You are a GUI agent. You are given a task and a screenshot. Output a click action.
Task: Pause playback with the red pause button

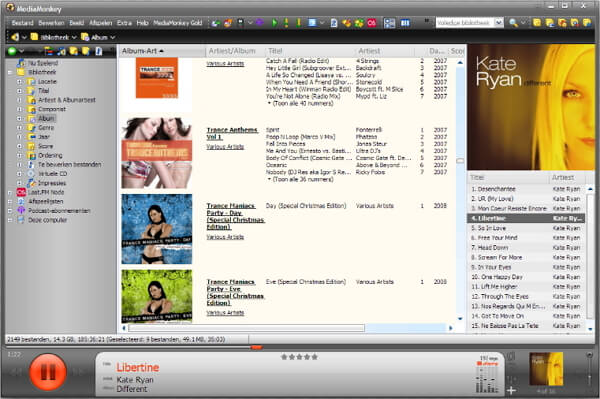[x=48, y=372]
